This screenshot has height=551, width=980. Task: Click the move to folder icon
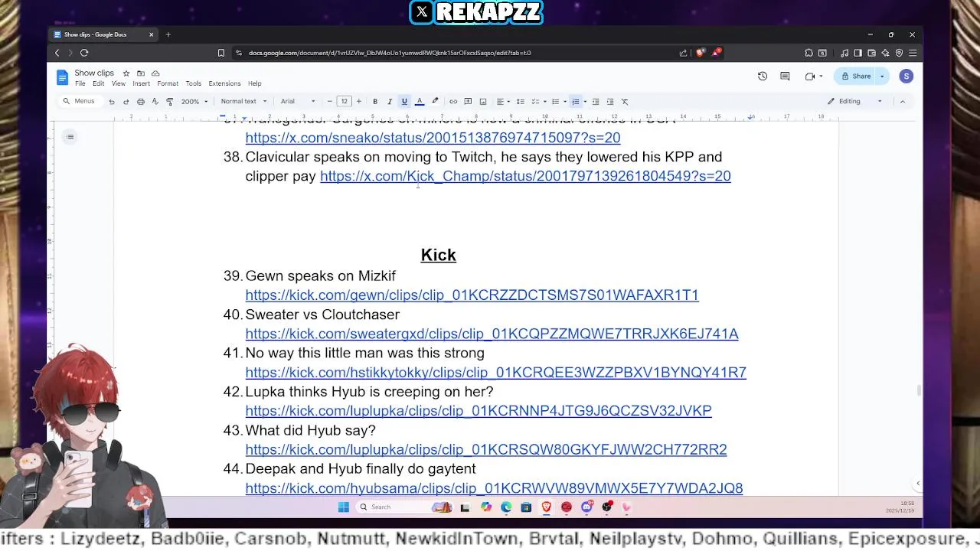(x=141, y=73)
